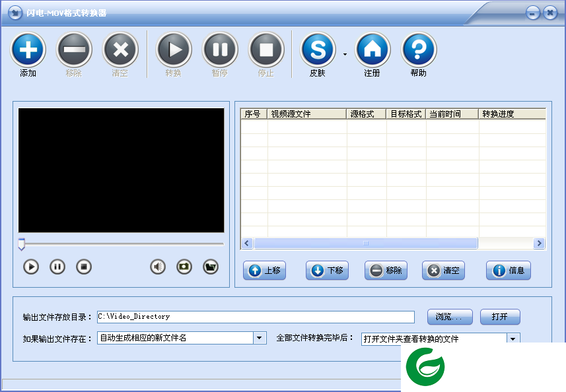Play the preview video below the player
Image resolution: width=566 pixels, height=392 pixels.
pos(31,267)
